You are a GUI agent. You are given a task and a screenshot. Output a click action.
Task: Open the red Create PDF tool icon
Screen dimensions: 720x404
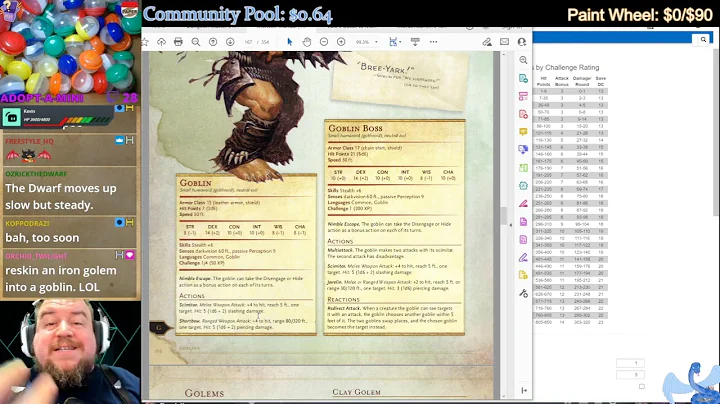[523, 114]
